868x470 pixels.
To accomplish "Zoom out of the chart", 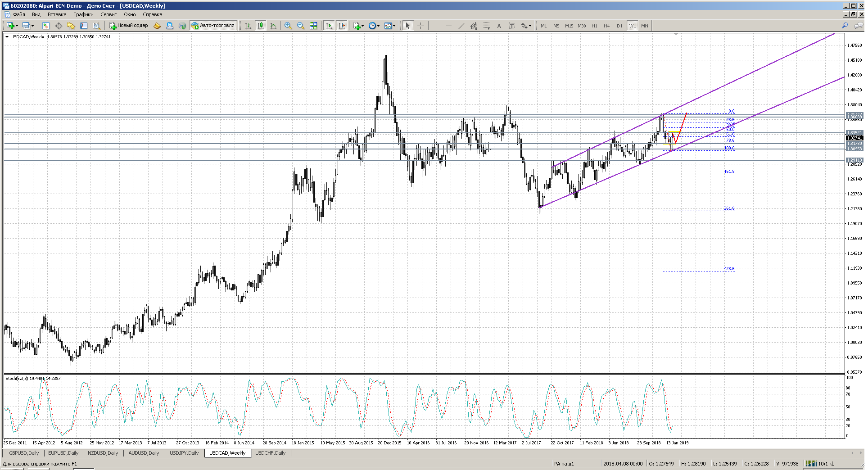I will [301, 26].
